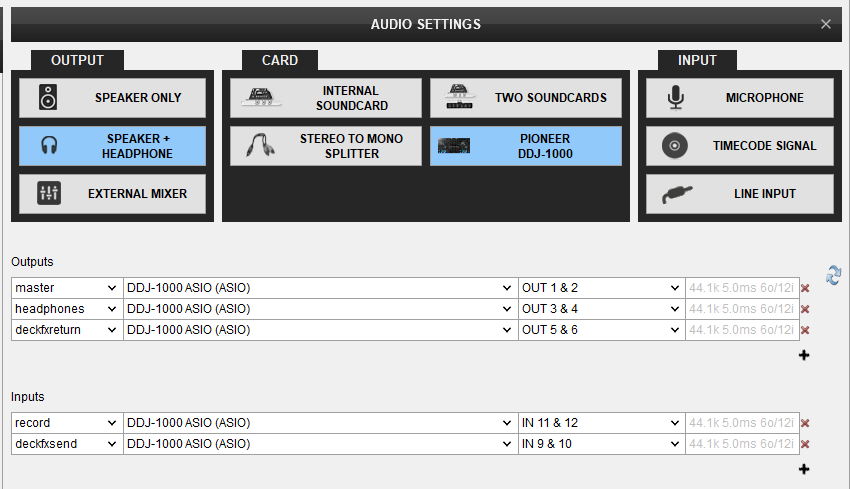The height and width of the screenshot is (489, 850).
Task: Select Two Soundcards card option
Action: (526, 98)
